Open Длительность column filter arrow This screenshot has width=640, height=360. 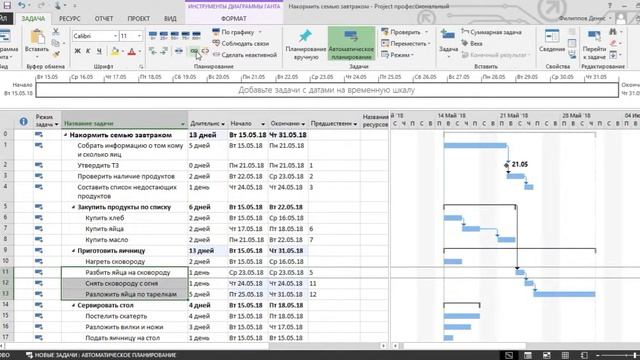tap(223, 124)
